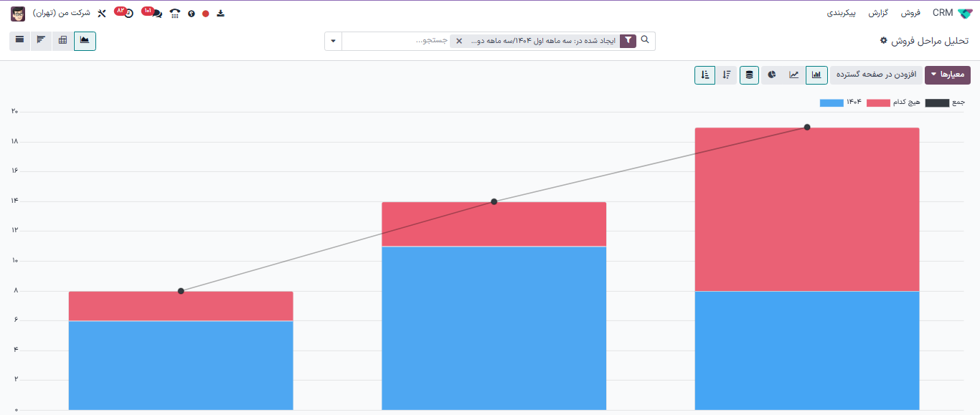Click the blue ۱۴۰۴ legend swatch
980x415 pixels.
pos(831,103)
